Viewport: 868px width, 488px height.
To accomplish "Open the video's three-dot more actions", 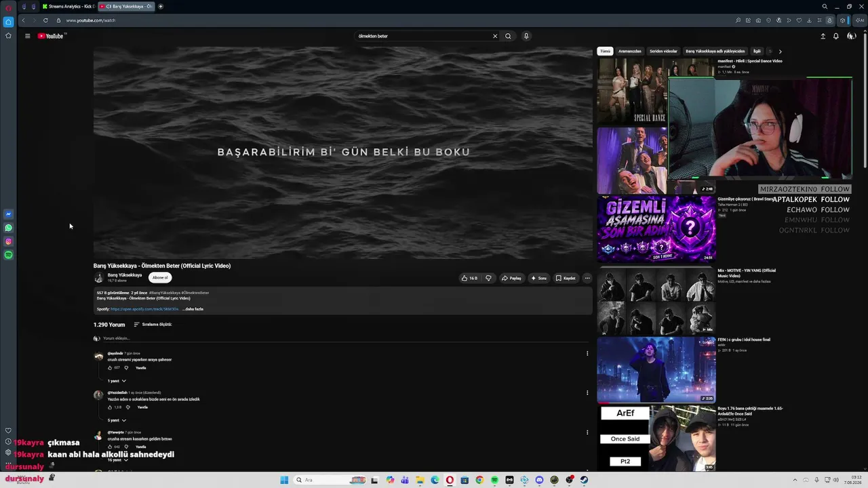I will pos(587,278).
